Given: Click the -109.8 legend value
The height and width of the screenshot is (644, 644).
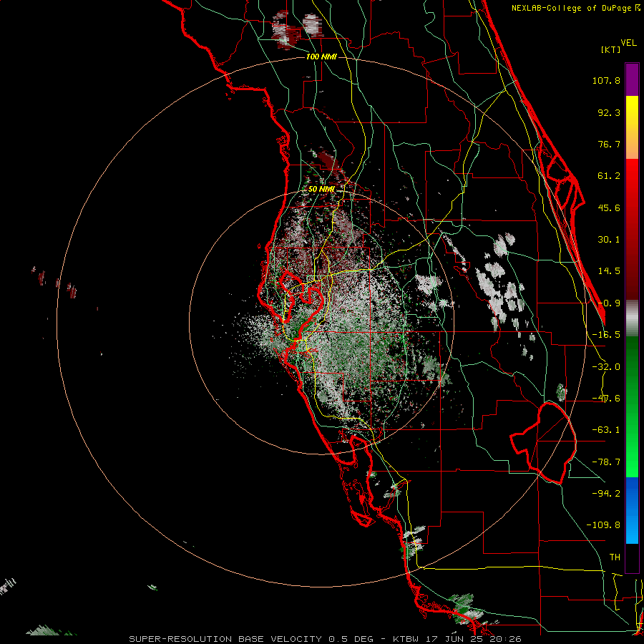Looking at the screenshot, I should pos(603,525).
